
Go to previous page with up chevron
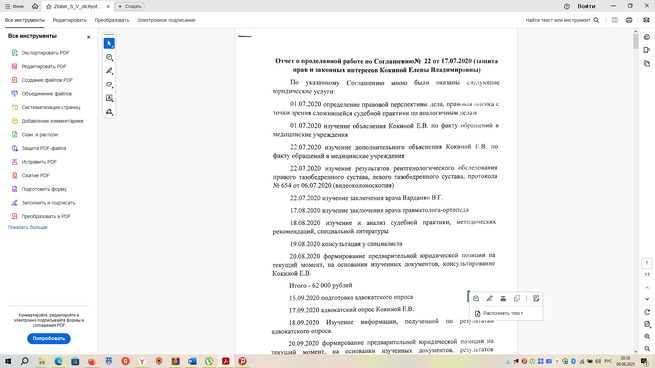click(x=647, y=287)
